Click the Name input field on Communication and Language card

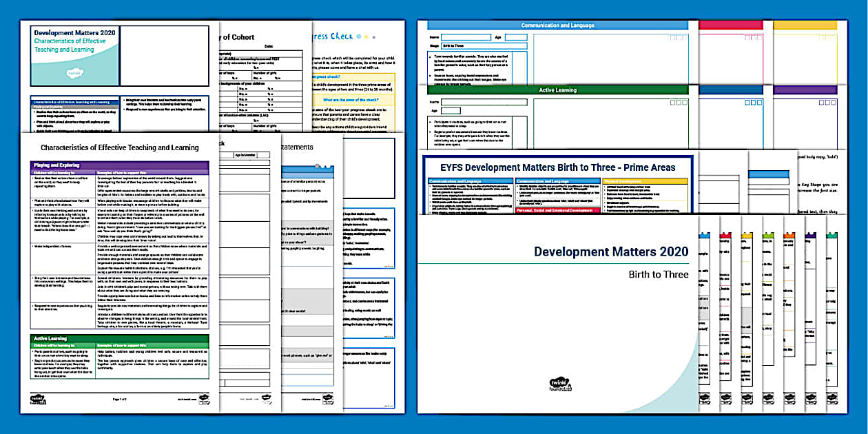point(465,37)
